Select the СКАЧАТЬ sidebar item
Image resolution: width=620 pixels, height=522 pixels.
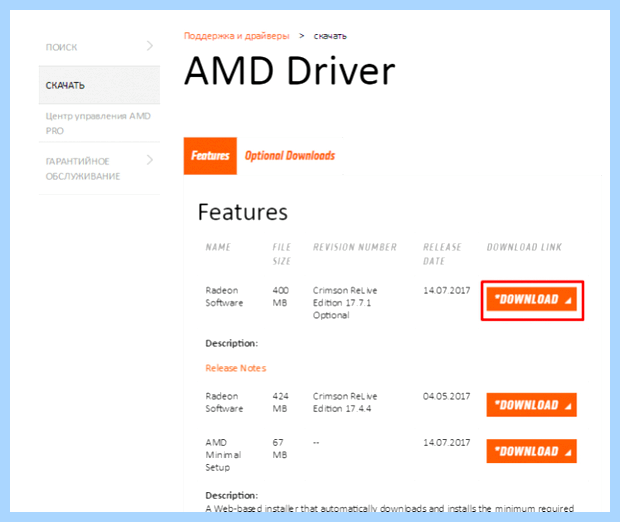point(99,85)
